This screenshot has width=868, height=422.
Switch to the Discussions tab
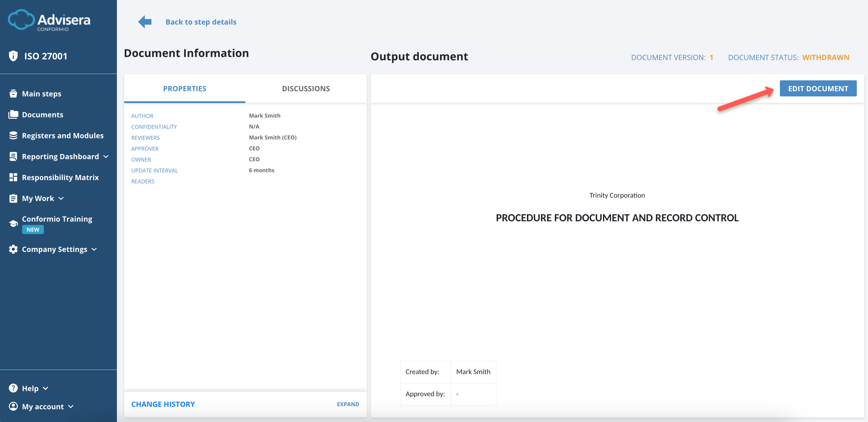click(306, 89)
